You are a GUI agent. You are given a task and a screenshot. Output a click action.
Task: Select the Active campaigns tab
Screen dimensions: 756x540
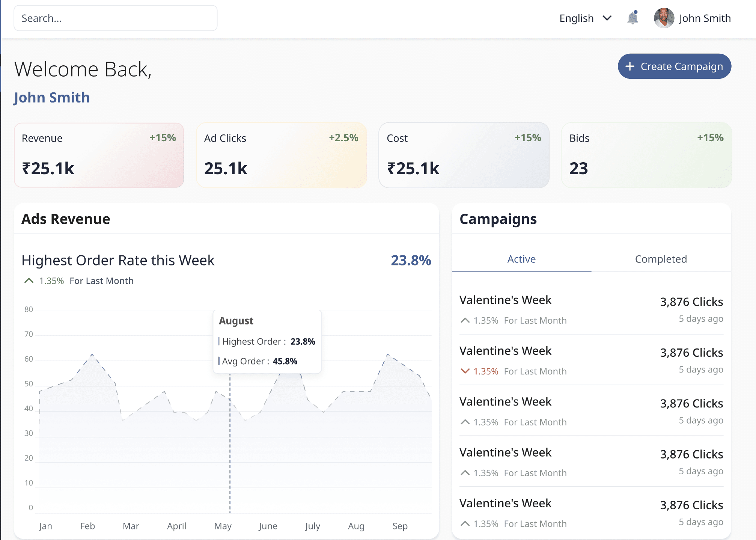(x=521, y=259)
